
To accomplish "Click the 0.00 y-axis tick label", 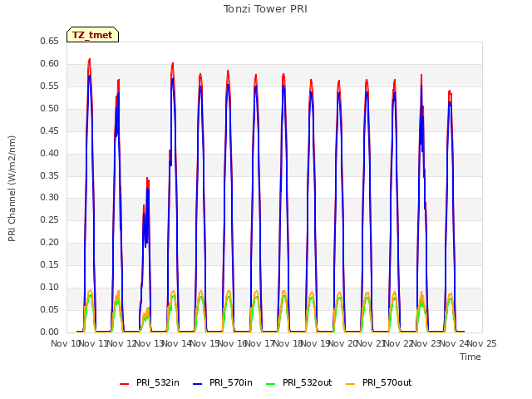I will (x=49, y=332).
